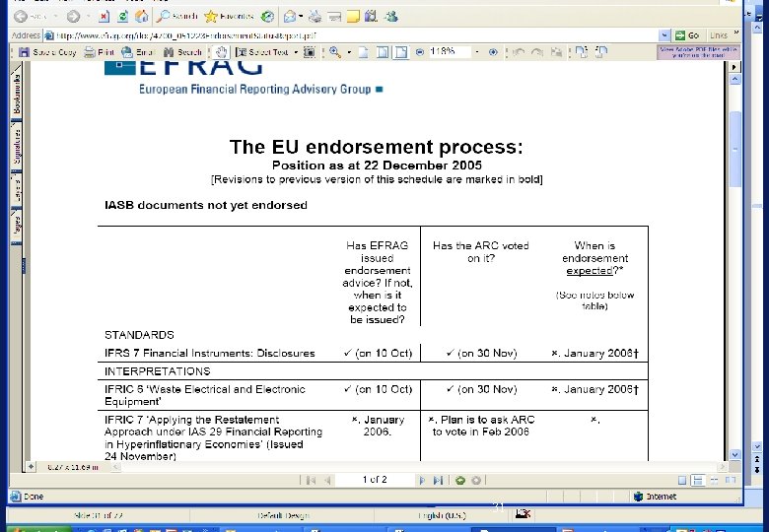Expand the Links chevron overflow
The width and height of the screenshot is (769, 532).
[x=735, y=33]
